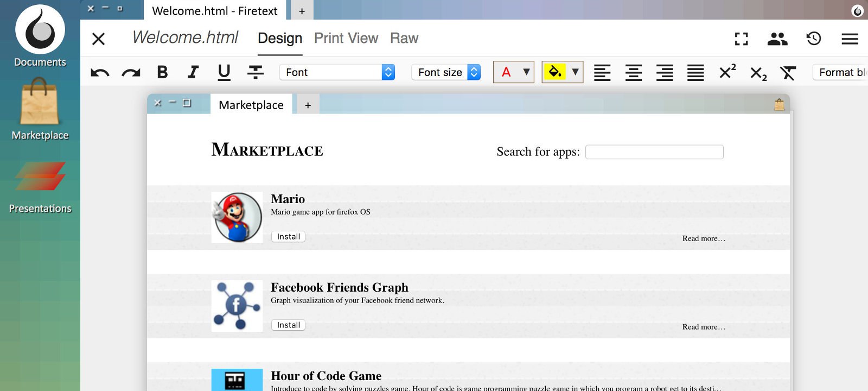Switch to the Raw tab
Image resolution: width=868 pixels, height=391 pixels.
click(x=404, y=39)
